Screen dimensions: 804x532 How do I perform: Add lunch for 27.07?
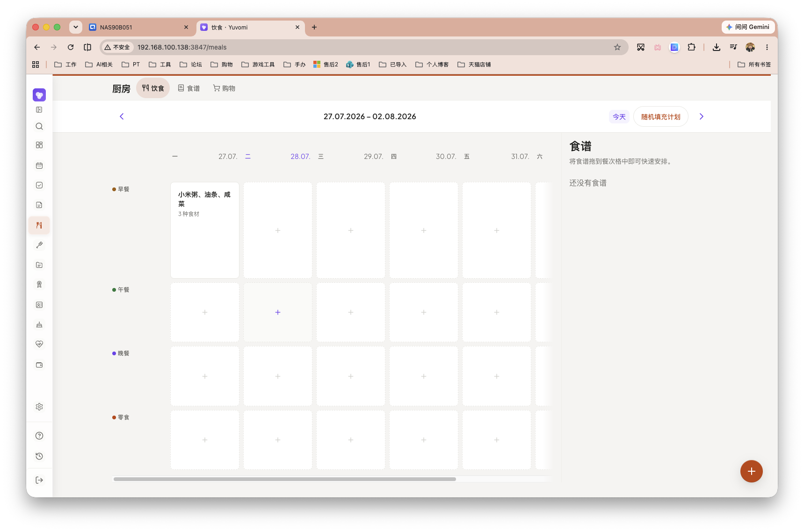[205, 312]
